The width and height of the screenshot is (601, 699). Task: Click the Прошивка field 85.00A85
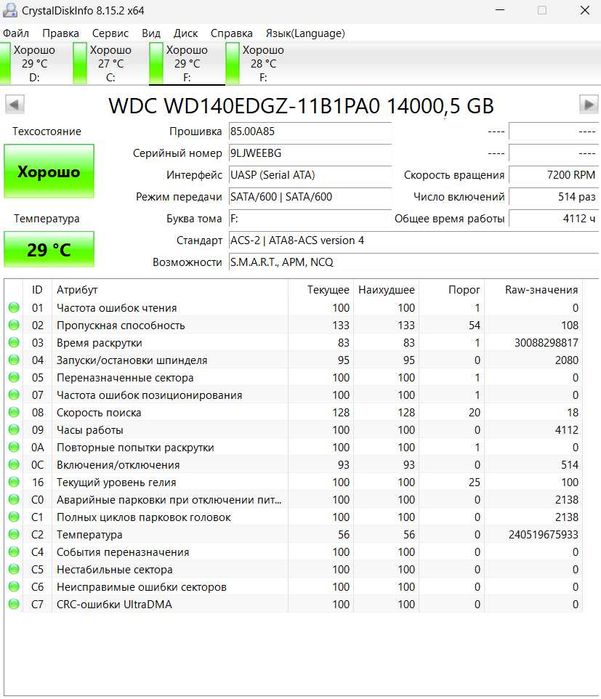click(x=310, y=132)
